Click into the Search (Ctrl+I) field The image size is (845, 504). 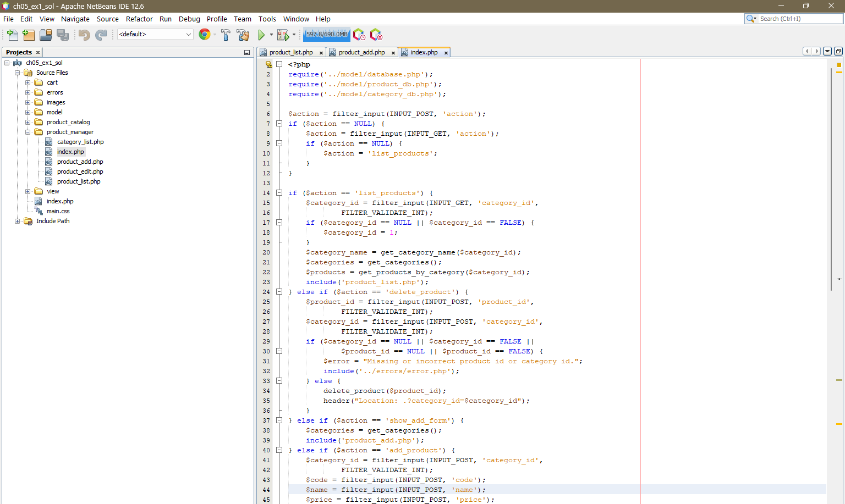[x=794, y=18]
